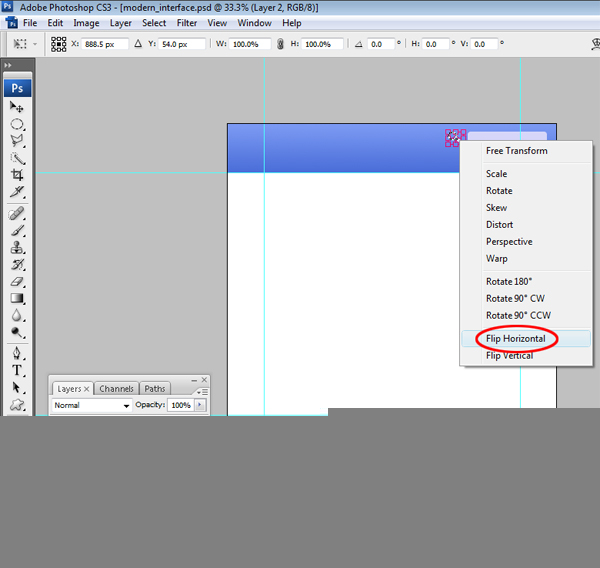
Task: Click the Ps logo atop toolbox
Action: point(17,88)
